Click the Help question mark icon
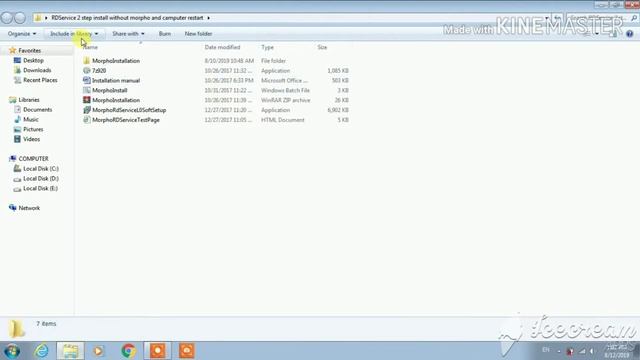The width and height of the screenshot is (640, 360). click(629, 34)
